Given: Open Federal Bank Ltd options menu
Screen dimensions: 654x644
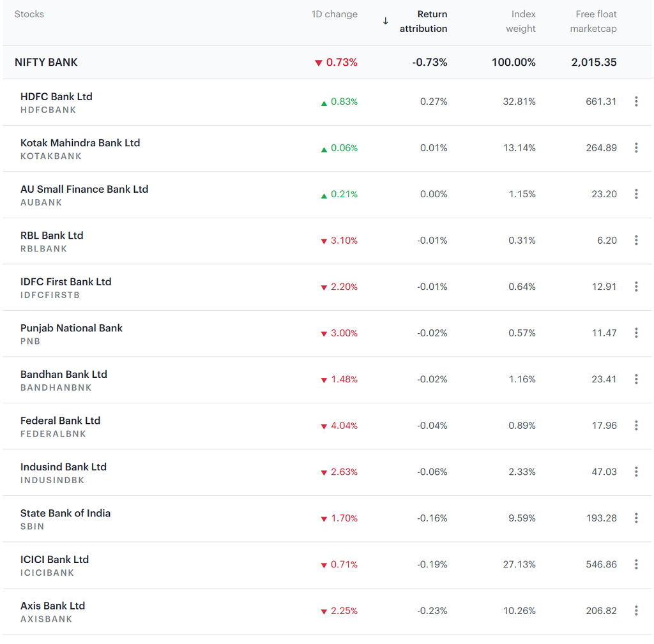Looking at the screenshot, I should [x=636, y=425].
